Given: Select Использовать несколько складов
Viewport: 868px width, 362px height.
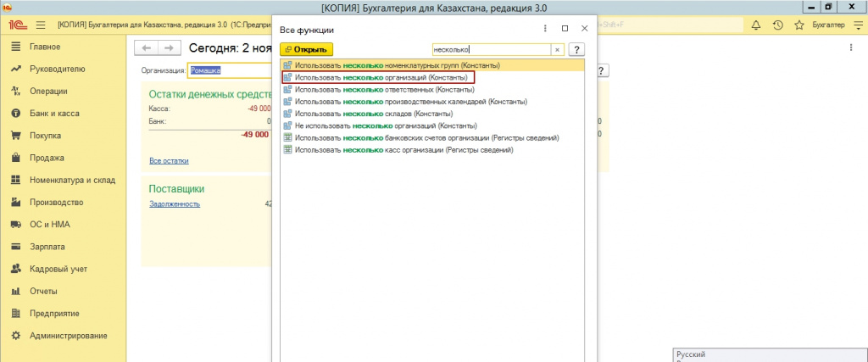Looking at the screenshot, I should [x=432, y=114].
